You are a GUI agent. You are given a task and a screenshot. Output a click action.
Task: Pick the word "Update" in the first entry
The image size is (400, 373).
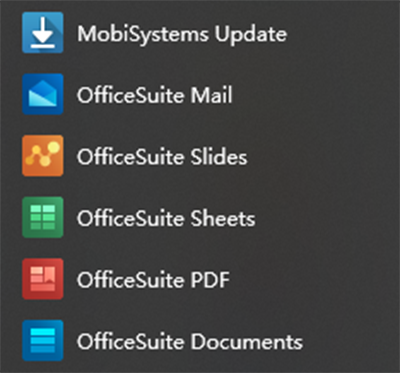tap(251, 35)
